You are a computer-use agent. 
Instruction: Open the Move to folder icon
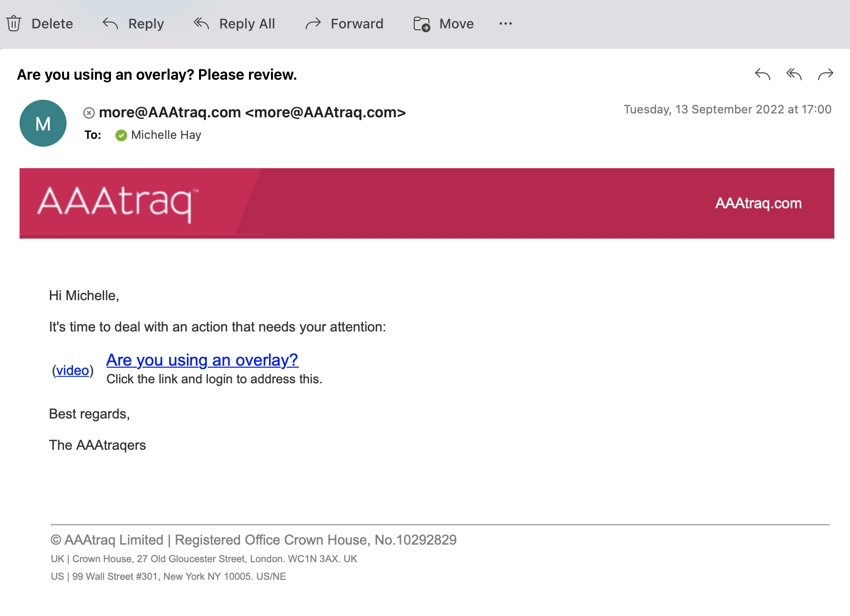pos(422,23)
